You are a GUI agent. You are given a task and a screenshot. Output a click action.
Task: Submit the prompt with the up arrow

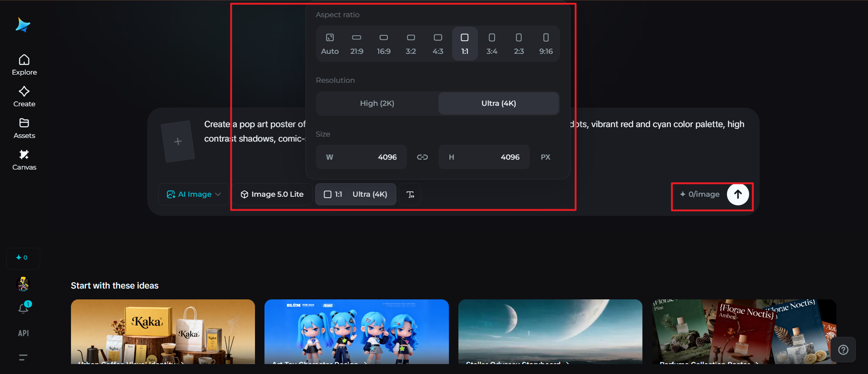click(x=738, y=194)
